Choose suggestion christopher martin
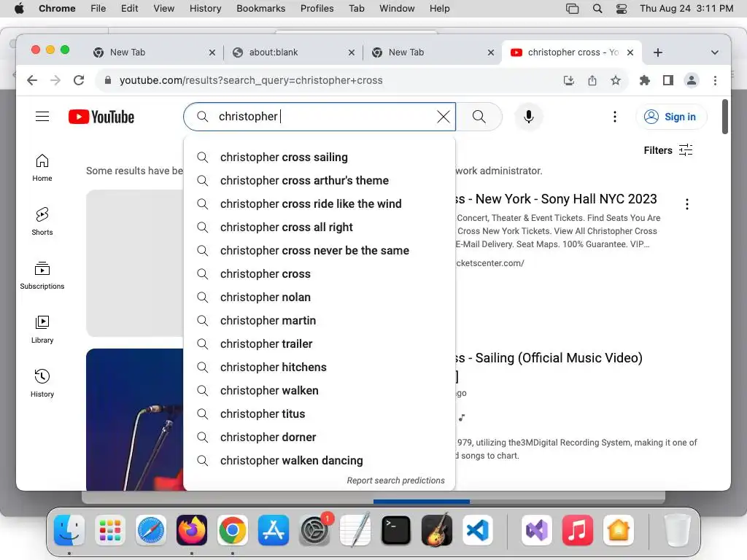 coord(320,321)
